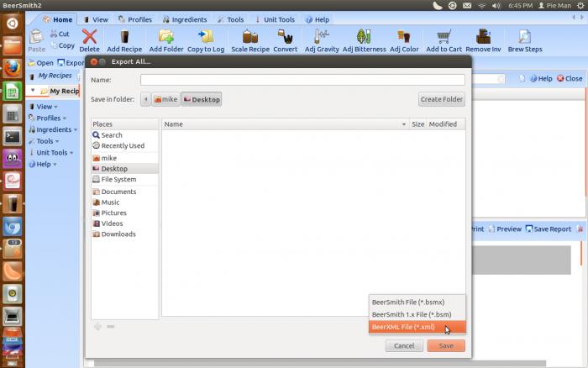
Task: Select the Copy to Log icon
Action: click(206, 40)
